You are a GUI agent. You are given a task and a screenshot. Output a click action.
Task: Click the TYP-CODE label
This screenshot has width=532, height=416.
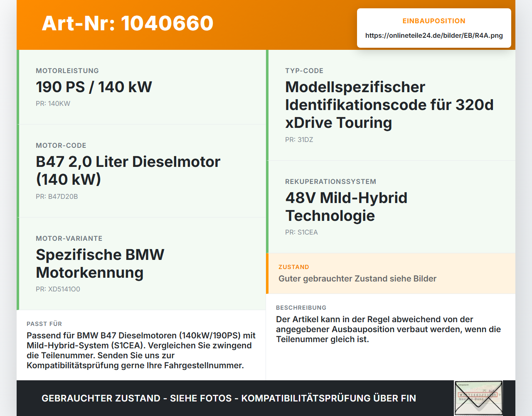(x=304, y=71)
